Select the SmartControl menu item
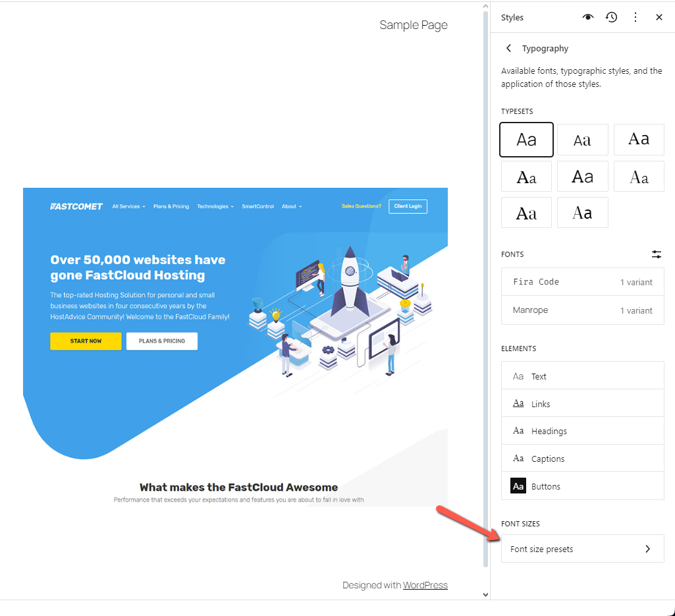Image resolution: width=675 pixels, height=616 pixels. 257,206
